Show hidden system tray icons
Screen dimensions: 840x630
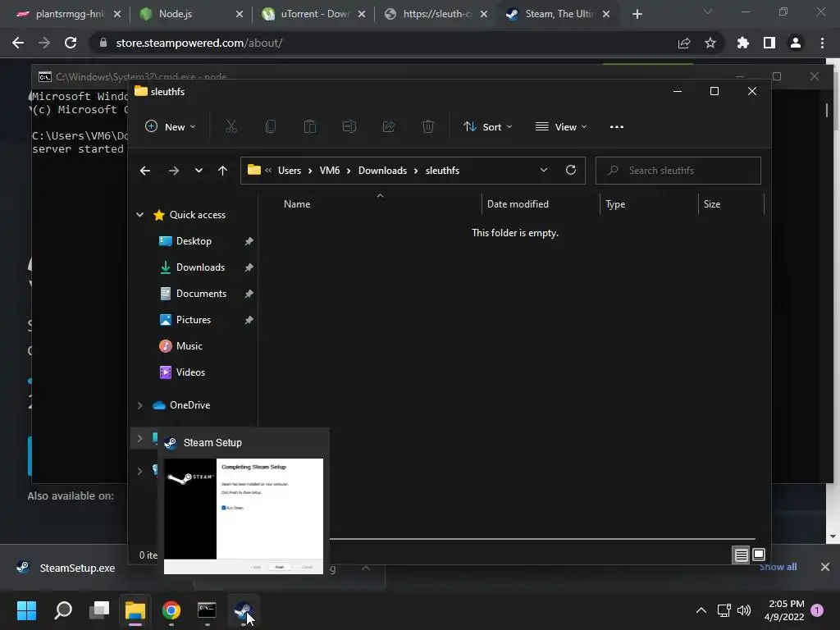pos(701,610)
